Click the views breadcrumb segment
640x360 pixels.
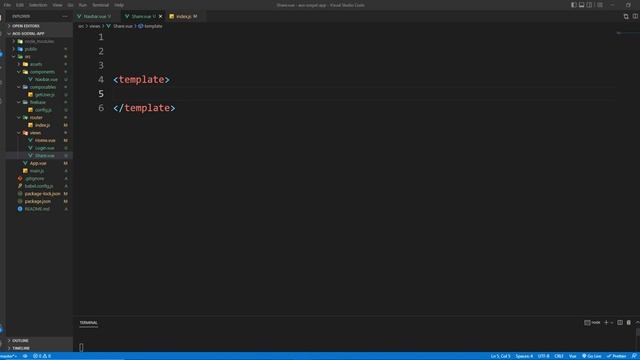(x=95, y=26)
